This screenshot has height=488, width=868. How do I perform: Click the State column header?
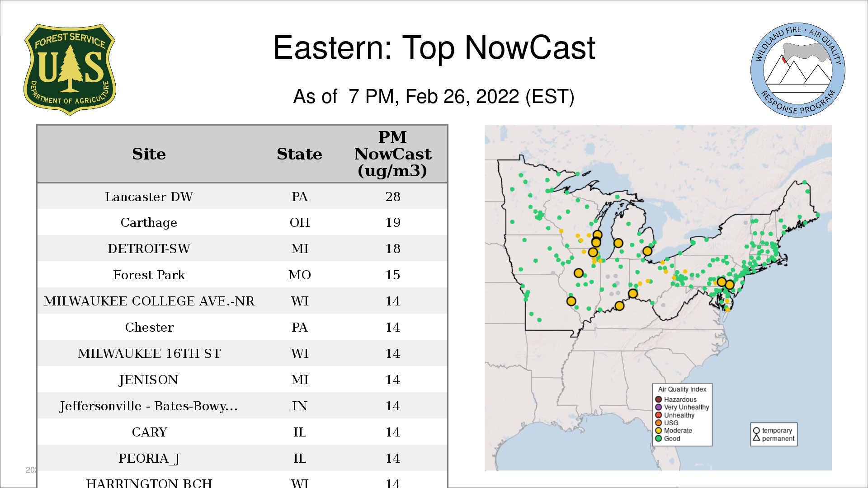pos(299,154)
